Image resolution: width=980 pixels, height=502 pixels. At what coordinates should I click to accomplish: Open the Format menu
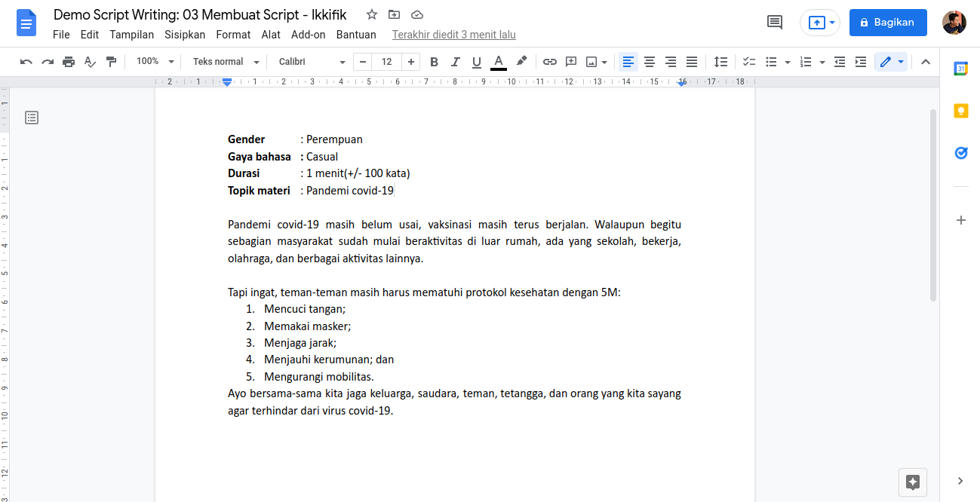tap(233, 35)
